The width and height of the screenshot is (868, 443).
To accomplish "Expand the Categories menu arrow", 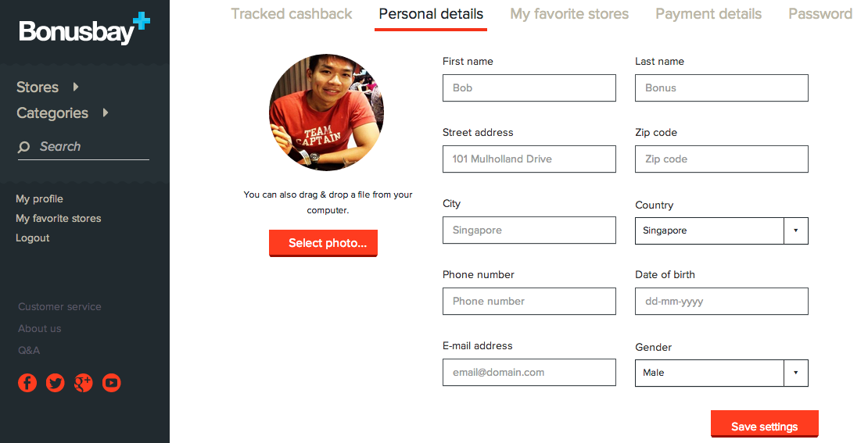I will [106, 113].
